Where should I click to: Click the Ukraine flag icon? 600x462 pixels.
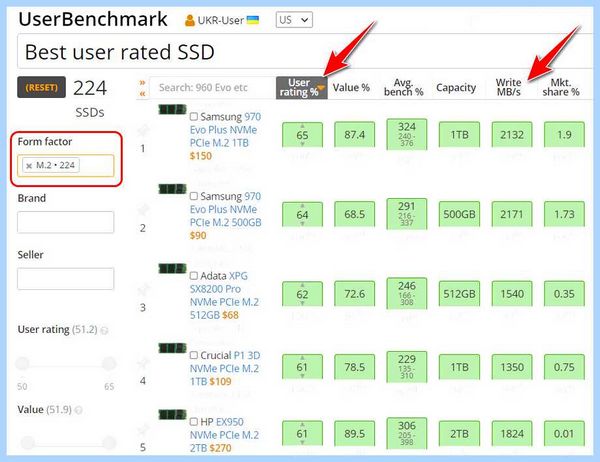(253, 20)
